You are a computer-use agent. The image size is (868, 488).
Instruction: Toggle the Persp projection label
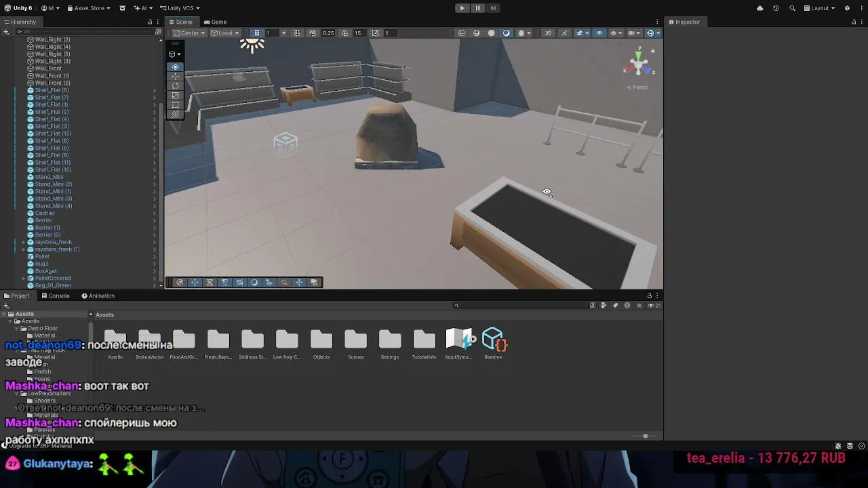(x=637, y=87)
